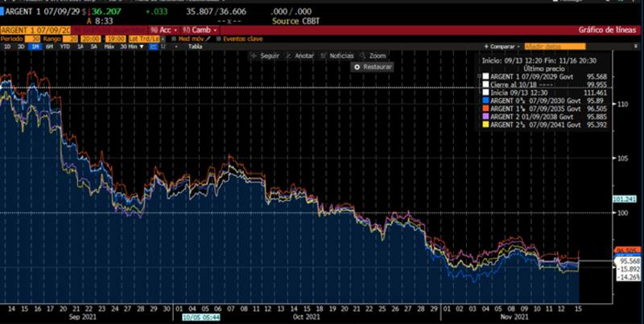Click blue swatch for ARGENT 2030 bond
The width and height of the screenshot is (644, 324).
485,99
